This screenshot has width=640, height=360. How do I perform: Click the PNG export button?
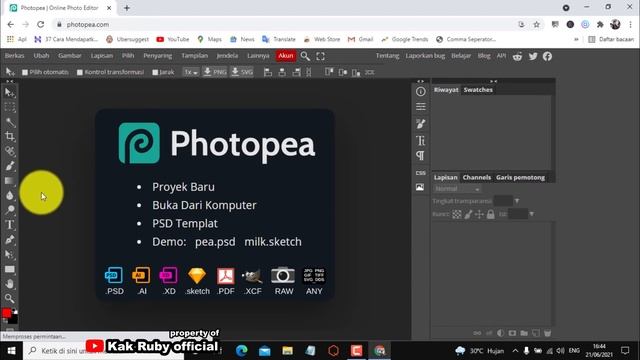pyautogui.click(x=215, y=72)
